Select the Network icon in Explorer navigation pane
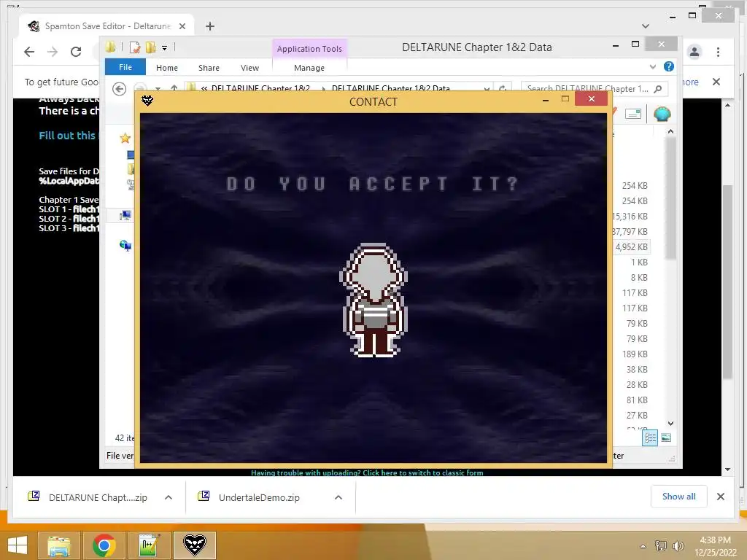Viewport: 747px width, 560px height. [125, 245]
